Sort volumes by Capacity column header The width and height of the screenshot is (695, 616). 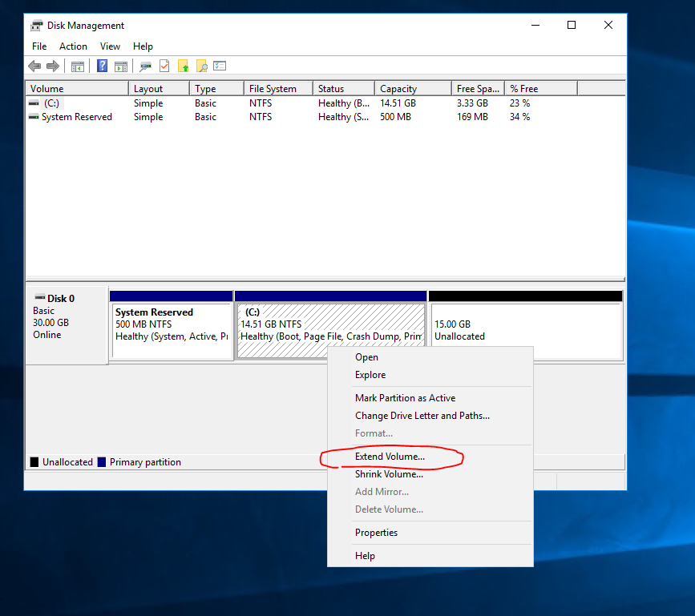point(398,89)
